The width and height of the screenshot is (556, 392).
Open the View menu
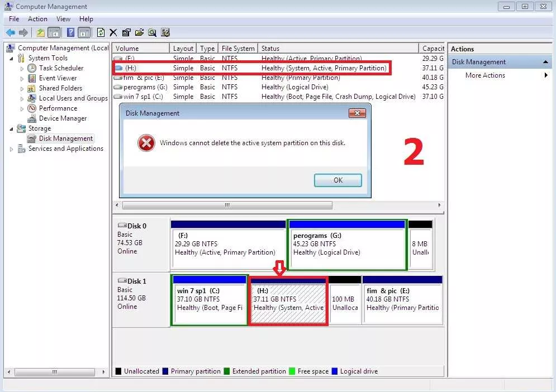(63, 19)
